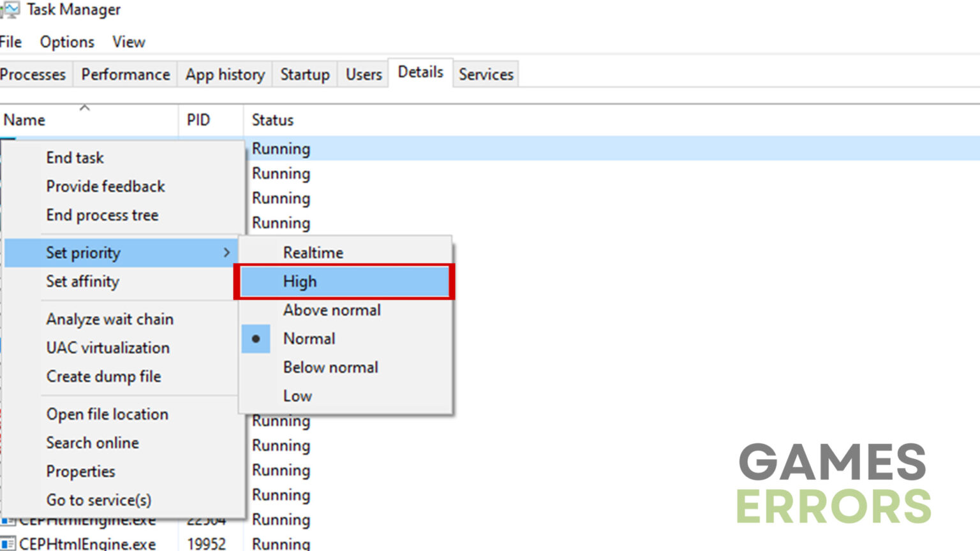Click Open file location

[107, 414]
